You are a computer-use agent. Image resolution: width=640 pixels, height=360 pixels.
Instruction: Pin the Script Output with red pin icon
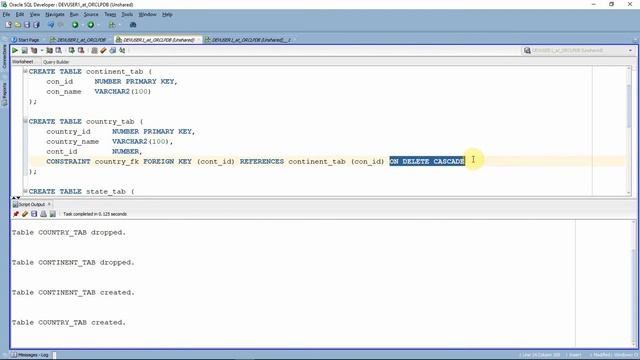click(16, 214)
